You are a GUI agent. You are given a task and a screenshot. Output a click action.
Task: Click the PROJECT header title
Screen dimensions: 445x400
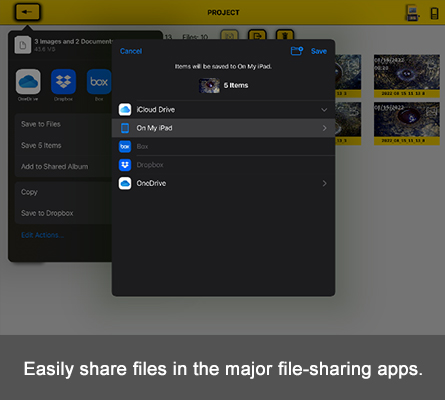click(x=223, y=13)
